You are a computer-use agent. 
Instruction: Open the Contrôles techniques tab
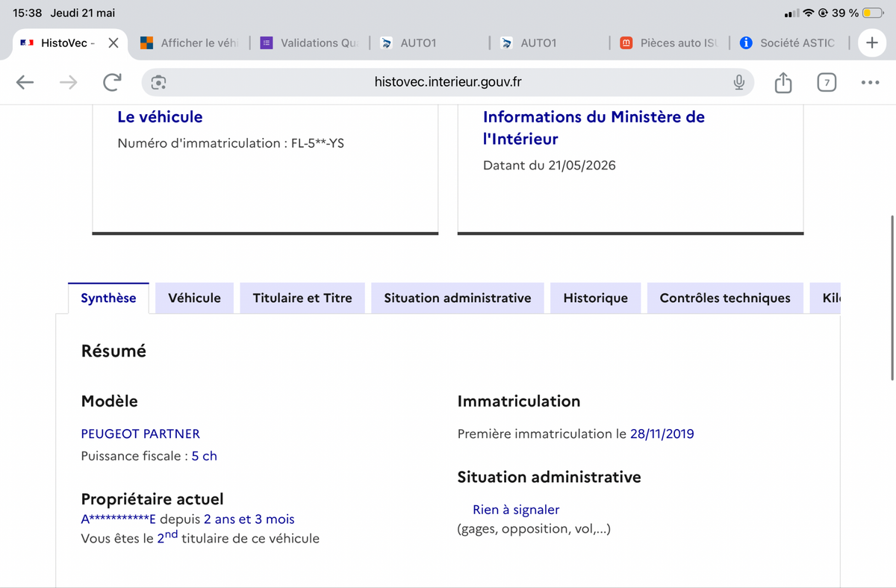[x=725, y=298]
